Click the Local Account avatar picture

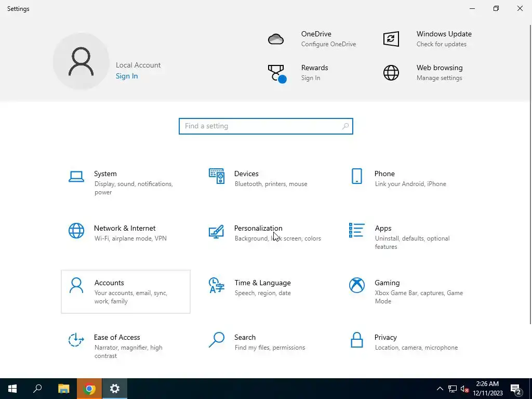click(81, 61)
